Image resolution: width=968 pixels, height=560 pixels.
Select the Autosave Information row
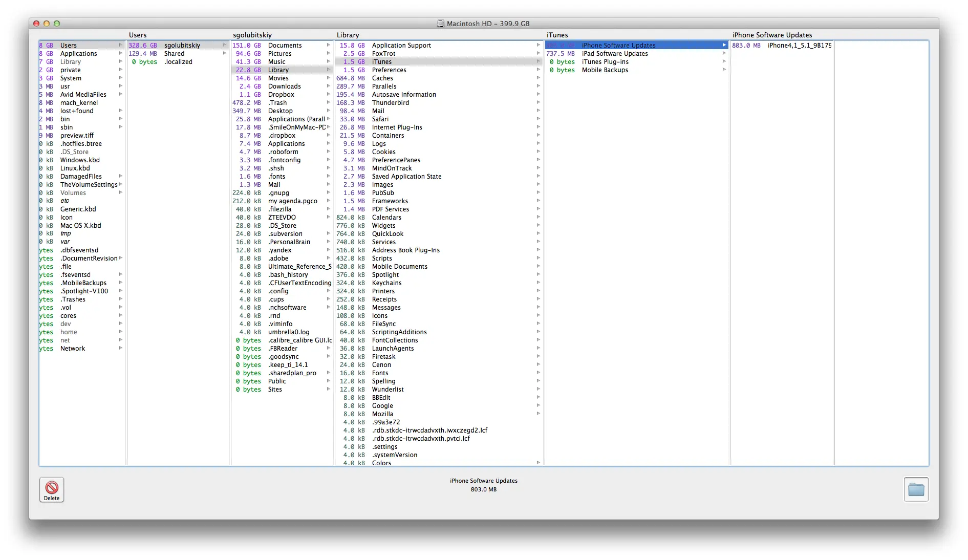pyautogui.click(x=439, y=95)
